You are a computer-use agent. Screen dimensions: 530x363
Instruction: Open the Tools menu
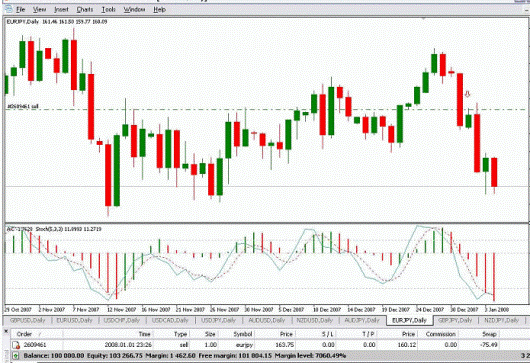pyautogui.click(x=109, y=9)
